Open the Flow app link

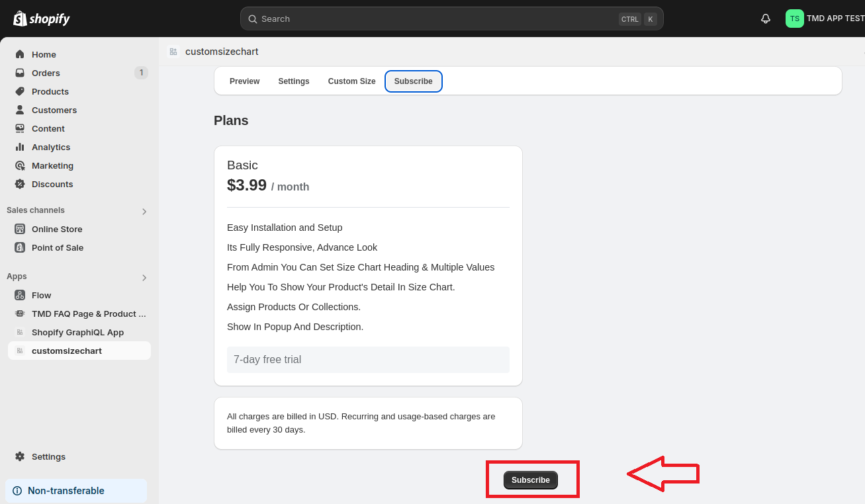tap(41, 295)
